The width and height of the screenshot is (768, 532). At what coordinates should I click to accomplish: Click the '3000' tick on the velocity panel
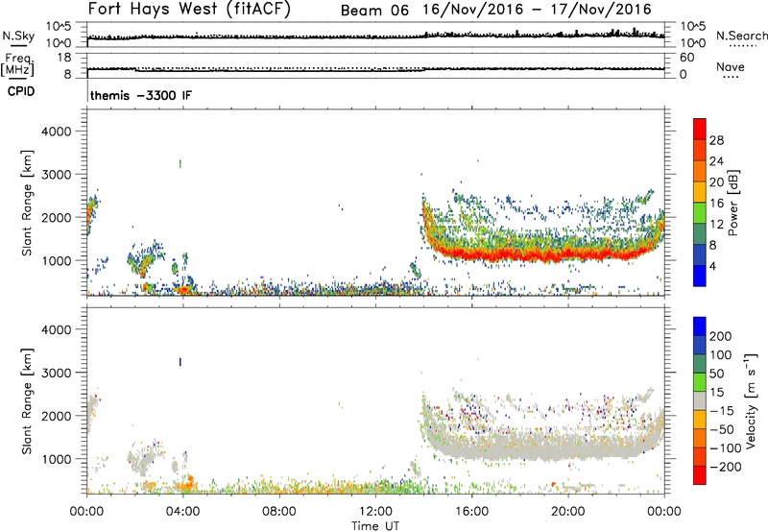point(56,373)
